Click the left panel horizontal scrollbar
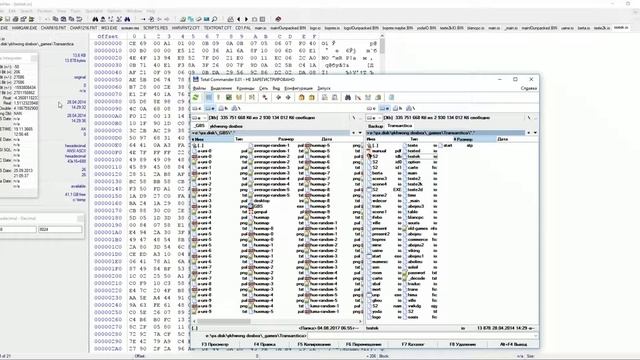The height and width of the screenshot is (360, 640). [x=278, y=321]
